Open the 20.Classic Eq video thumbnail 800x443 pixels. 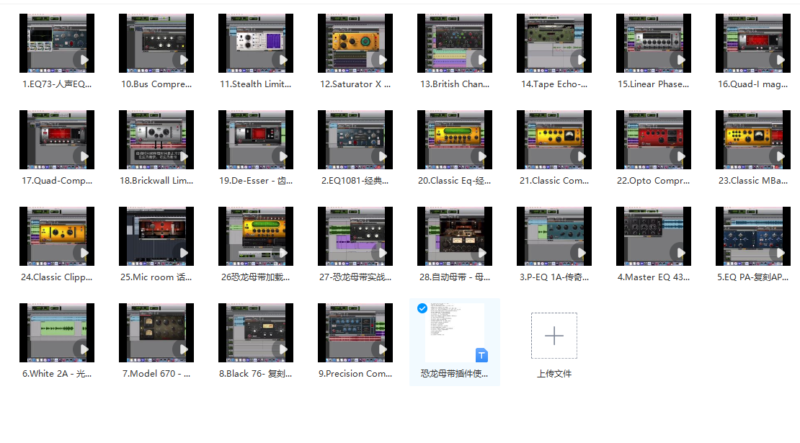(x=455, y=139)
